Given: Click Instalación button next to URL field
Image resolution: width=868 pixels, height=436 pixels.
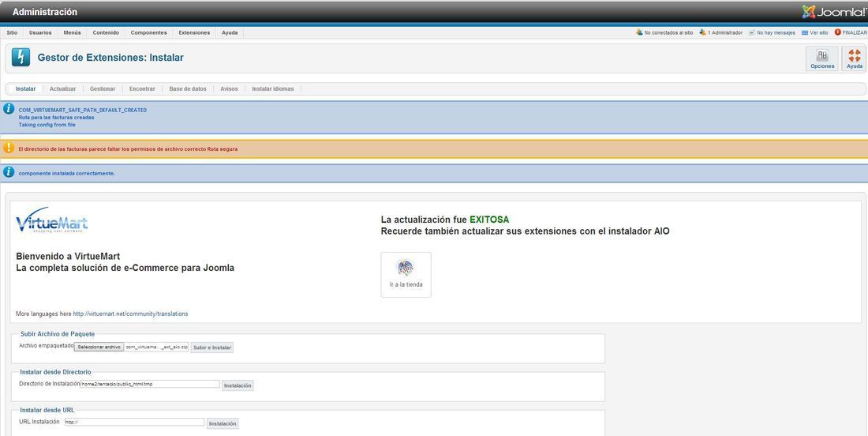Looking at the screenshot, I should point(223,423).
